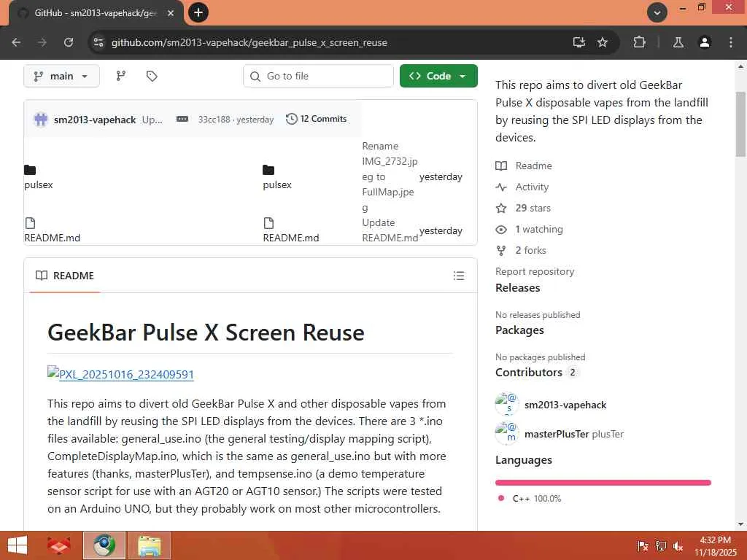Open the Contributors heading link

(x=537, y=373)
